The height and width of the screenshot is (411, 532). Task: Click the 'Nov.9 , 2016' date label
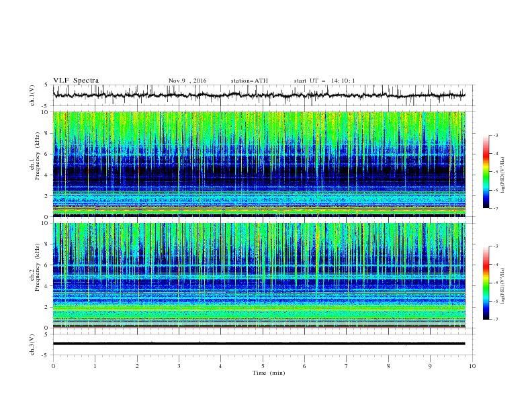tap(187, 81)
